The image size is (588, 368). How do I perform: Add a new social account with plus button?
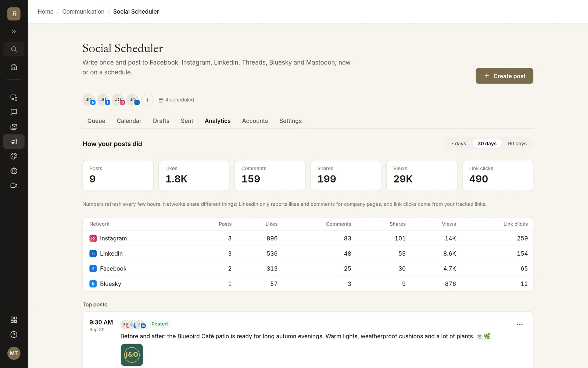[147, 100]
